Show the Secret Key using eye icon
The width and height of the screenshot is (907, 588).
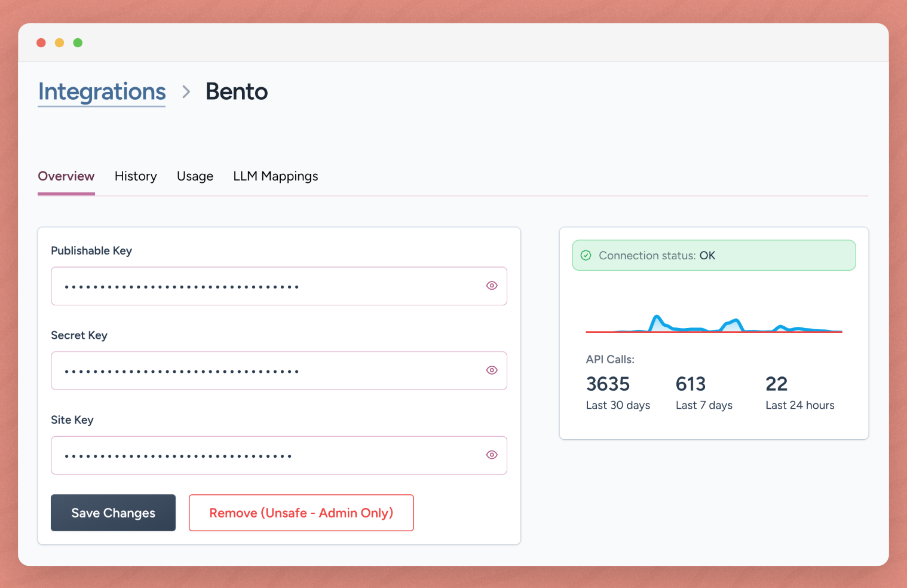(492, 370)
